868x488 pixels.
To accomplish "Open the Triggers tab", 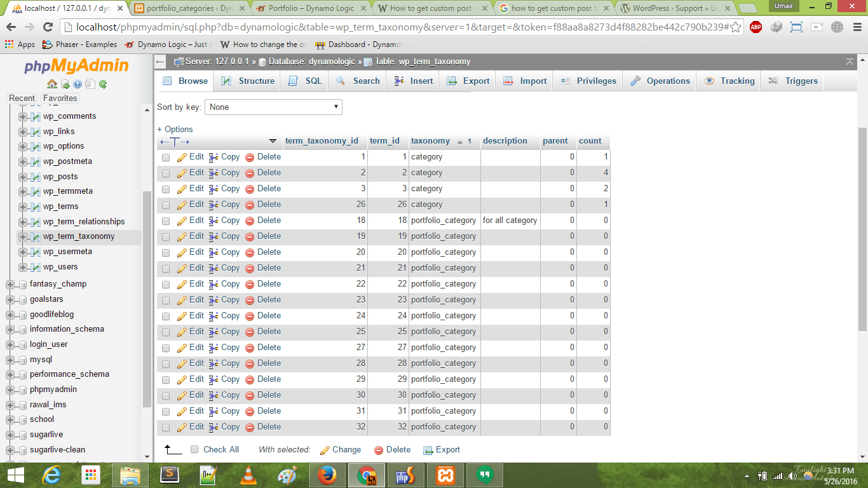I will 793,81.
